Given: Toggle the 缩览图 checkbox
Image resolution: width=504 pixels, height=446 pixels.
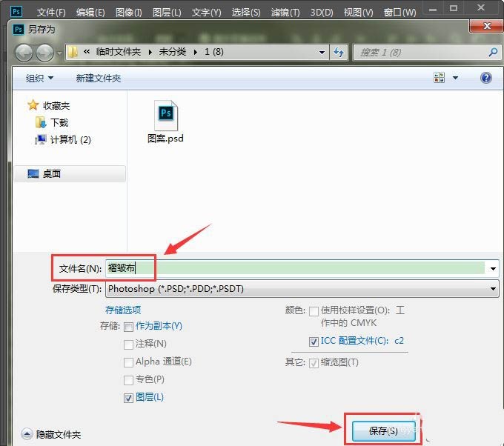Looking at the screenshot, I should coord(314,363).
